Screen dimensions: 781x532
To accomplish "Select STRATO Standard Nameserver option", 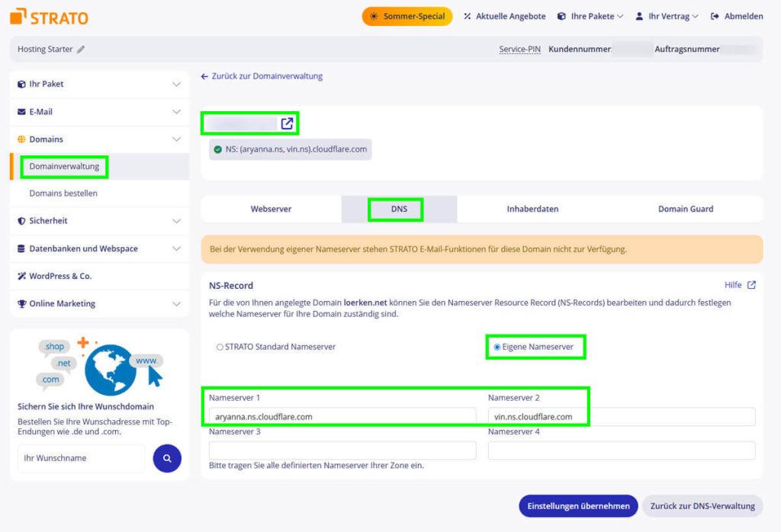I will click(220, 348).
